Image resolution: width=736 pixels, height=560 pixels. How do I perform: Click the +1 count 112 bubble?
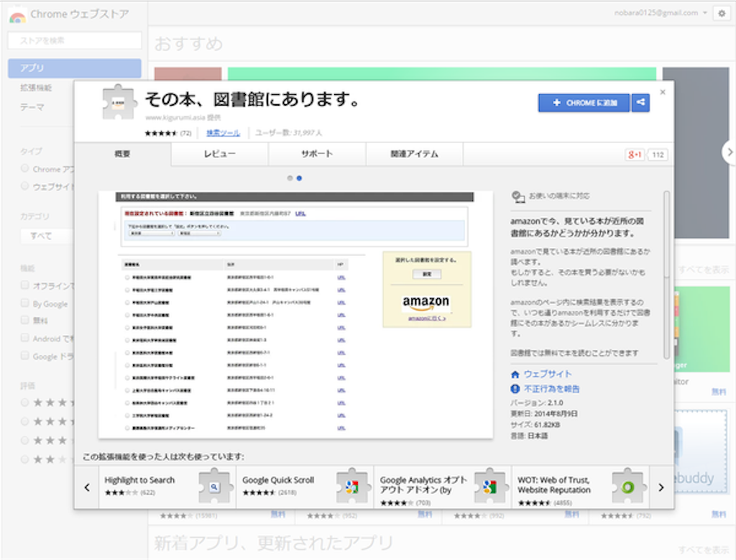(x=658, y=155)
